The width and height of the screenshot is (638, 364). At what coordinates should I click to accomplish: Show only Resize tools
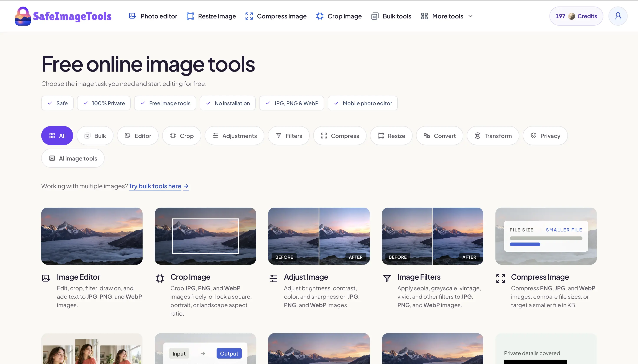coord(391,136)
